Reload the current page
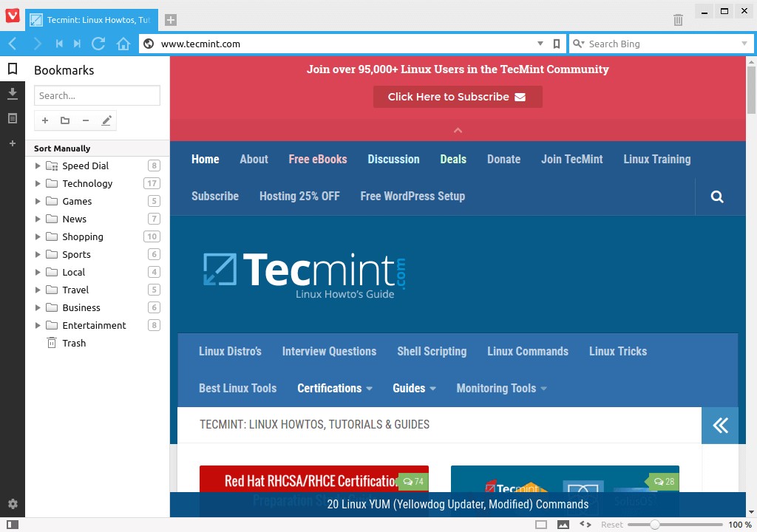Screen dimensions: 757x532 pos(98,44)
